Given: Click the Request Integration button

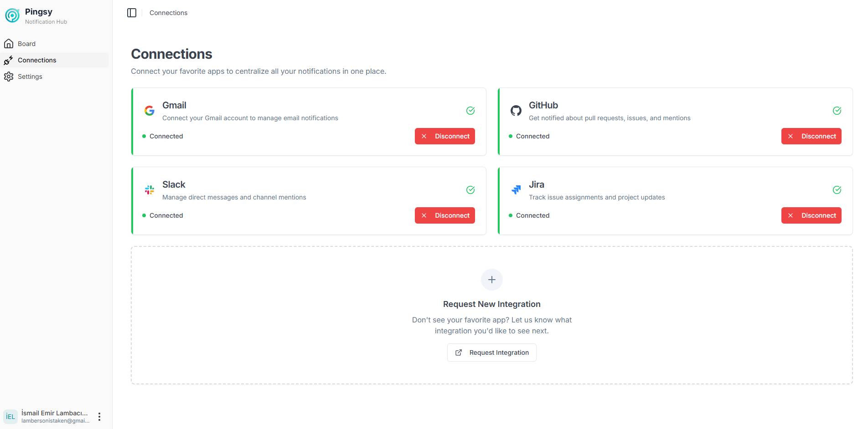Looking at the screenshot, I should [492, 352].
